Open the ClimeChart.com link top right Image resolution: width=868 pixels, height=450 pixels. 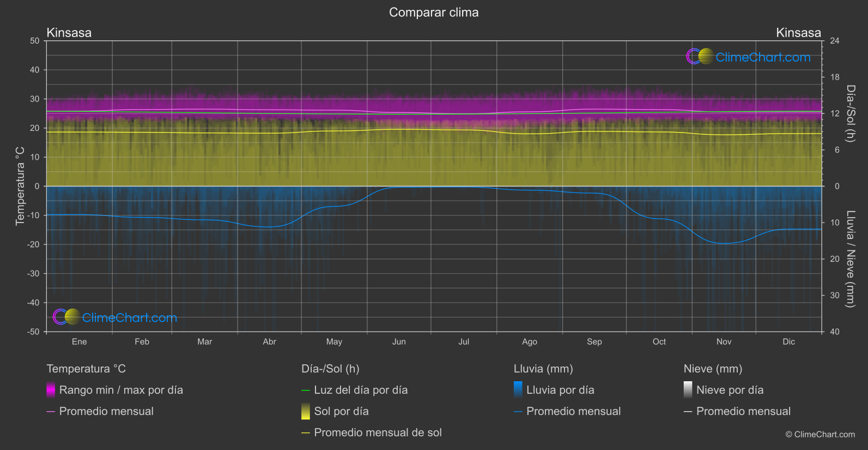point(763,57)
